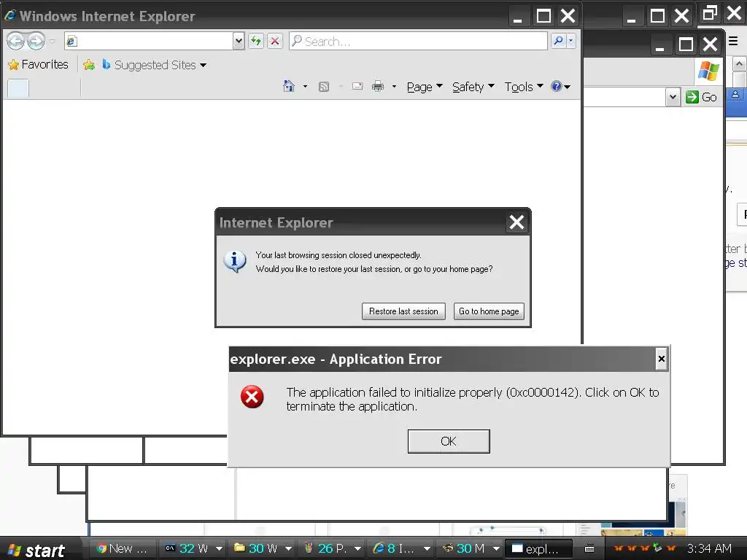Click Go to home page button
Viewport: 747px width, 560px height.
click(489, 311)
